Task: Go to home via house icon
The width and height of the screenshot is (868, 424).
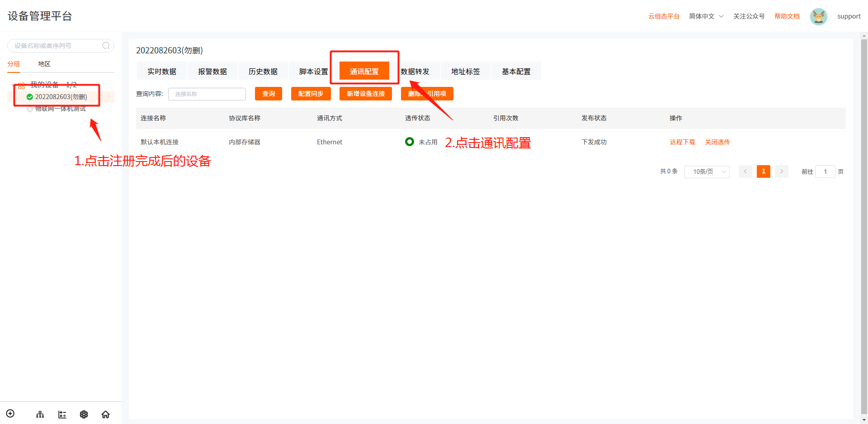Action: 105,414
